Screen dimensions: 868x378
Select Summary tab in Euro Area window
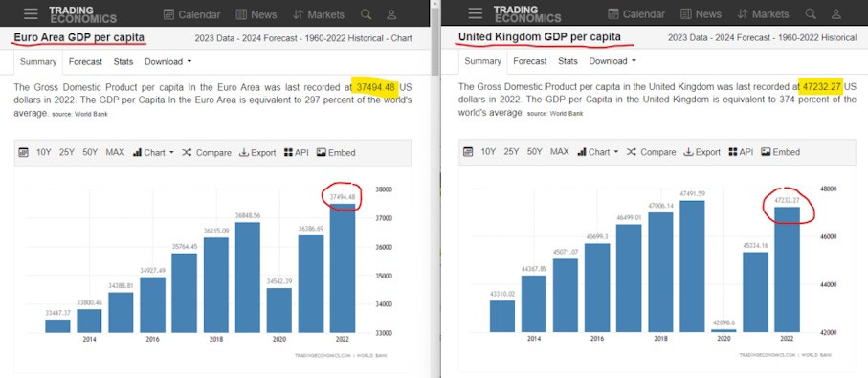click(x=38, y=62)
